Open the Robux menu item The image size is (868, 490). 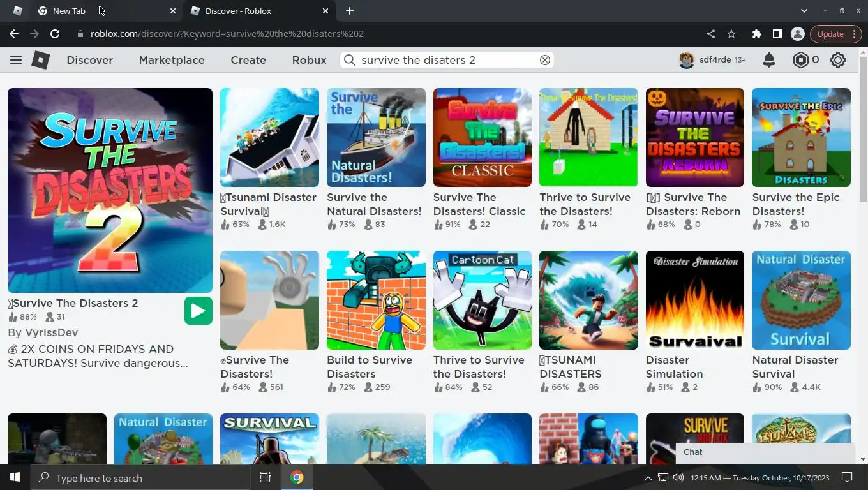310,60
